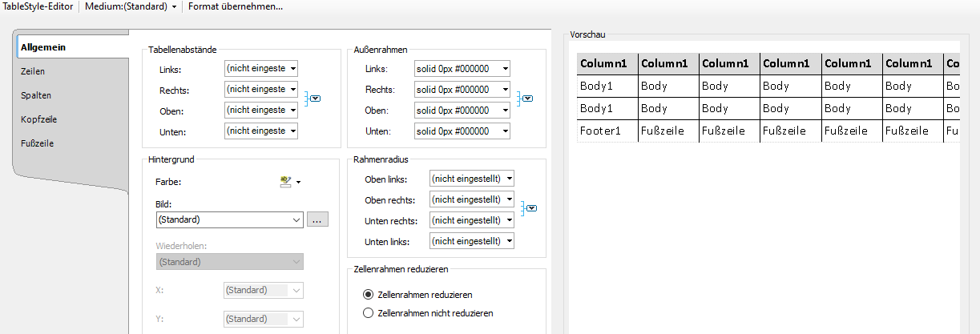
Task: Open the Fußzeile tab
Action: pyautogui.click(x=38, y=143)
